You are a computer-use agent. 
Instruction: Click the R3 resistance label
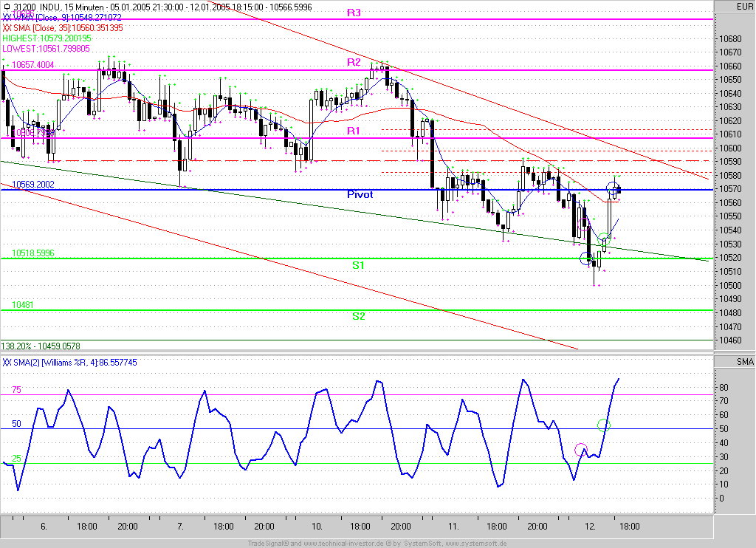coord(354,13)
